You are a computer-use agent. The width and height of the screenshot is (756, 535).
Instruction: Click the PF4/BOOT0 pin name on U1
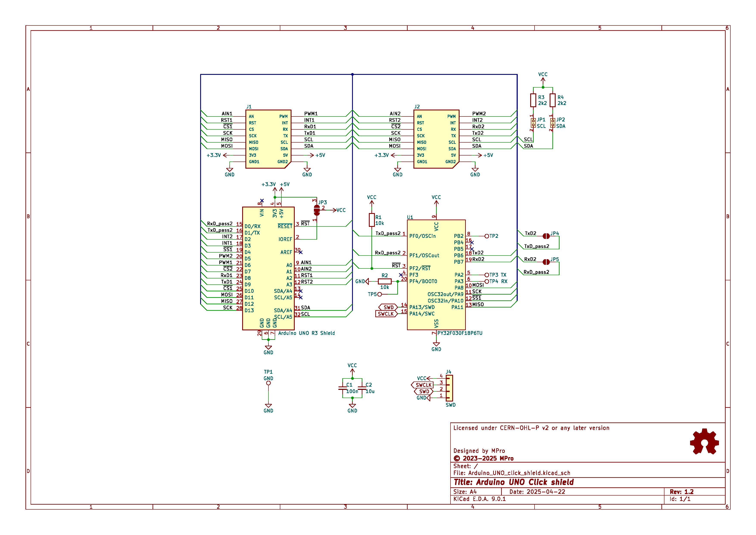pos(423,281)
